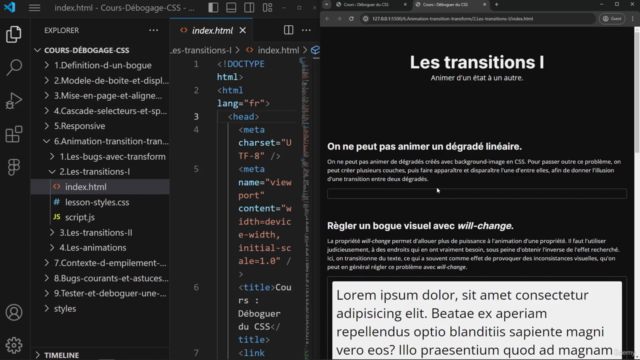Split the editor right
The image size is (640, 360).
click(289, 30)
